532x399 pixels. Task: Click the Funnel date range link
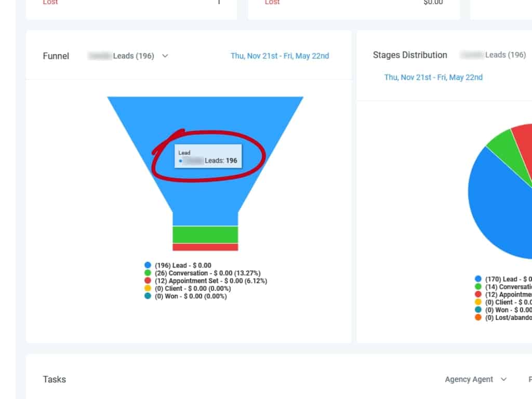[x=280, y=56]
